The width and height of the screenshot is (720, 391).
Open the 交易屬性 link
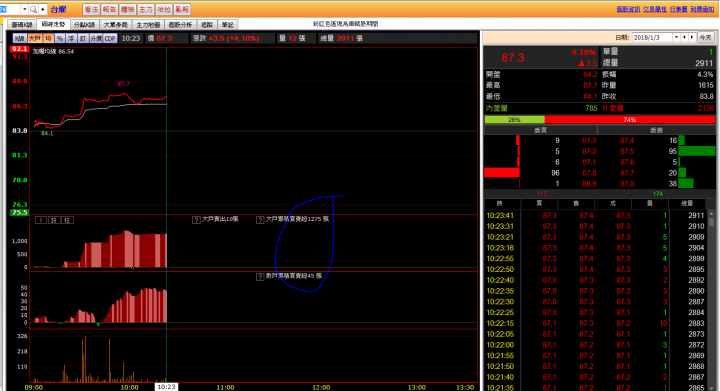point(655,9)
